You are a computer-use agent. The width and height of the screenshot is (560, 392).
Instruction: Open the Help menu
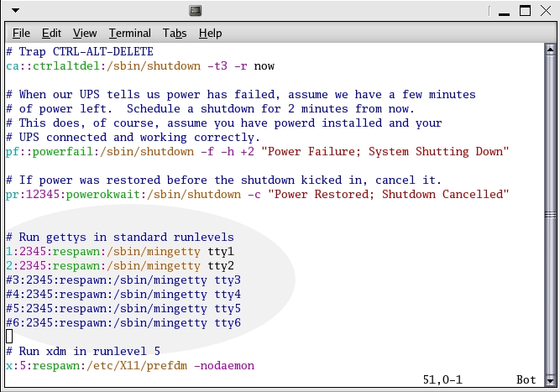[x=210, y=33]
